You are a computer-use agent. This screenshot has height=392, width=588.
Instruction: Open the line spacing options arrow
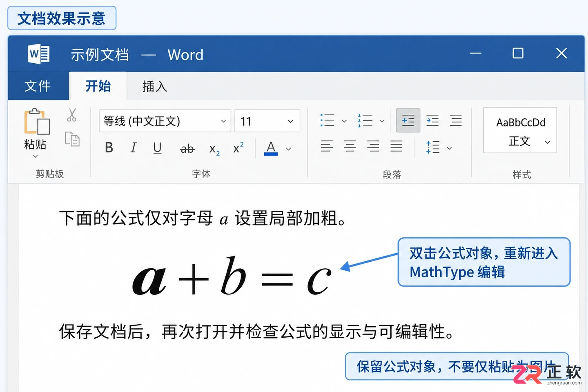(x=449, y=148)
